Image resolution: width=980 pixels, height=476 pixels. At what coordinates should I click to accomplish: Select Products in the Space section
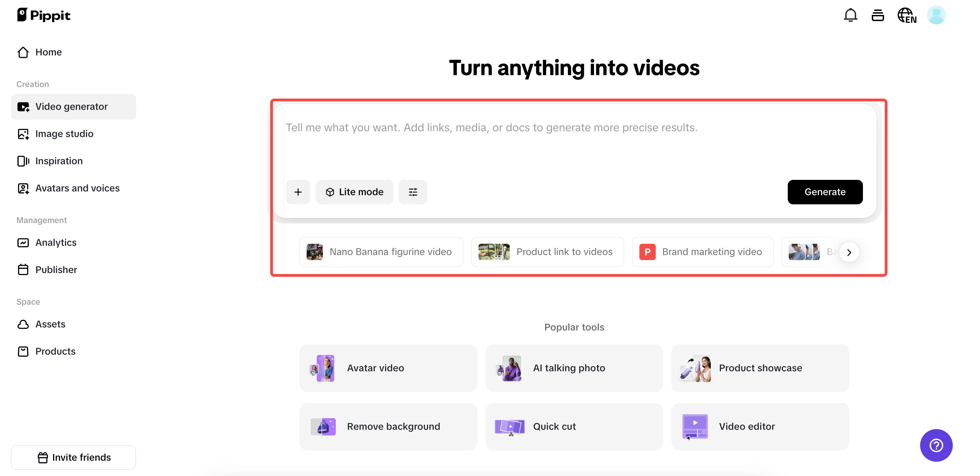click(x=55, y=351)
